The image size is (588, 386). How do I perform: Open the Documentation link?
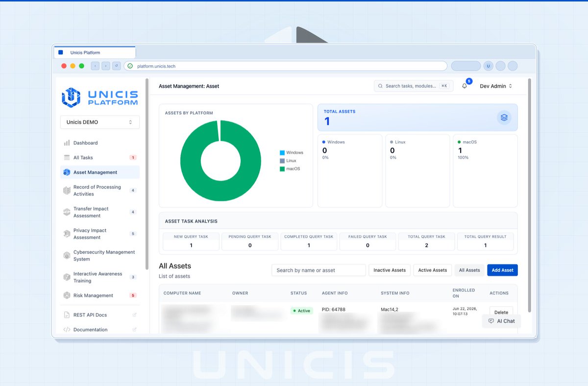click(x=100, y=330)
